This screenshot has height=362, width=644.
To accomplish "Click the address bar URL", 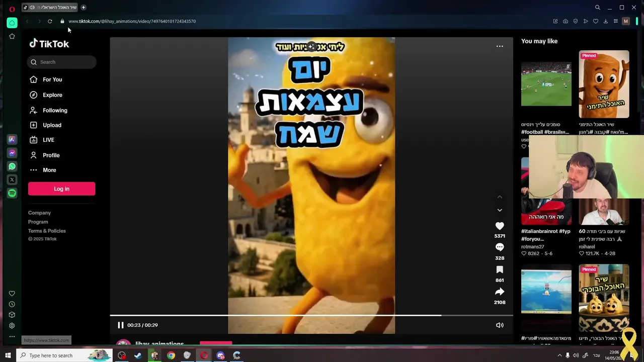I will [x=132, y=21].
